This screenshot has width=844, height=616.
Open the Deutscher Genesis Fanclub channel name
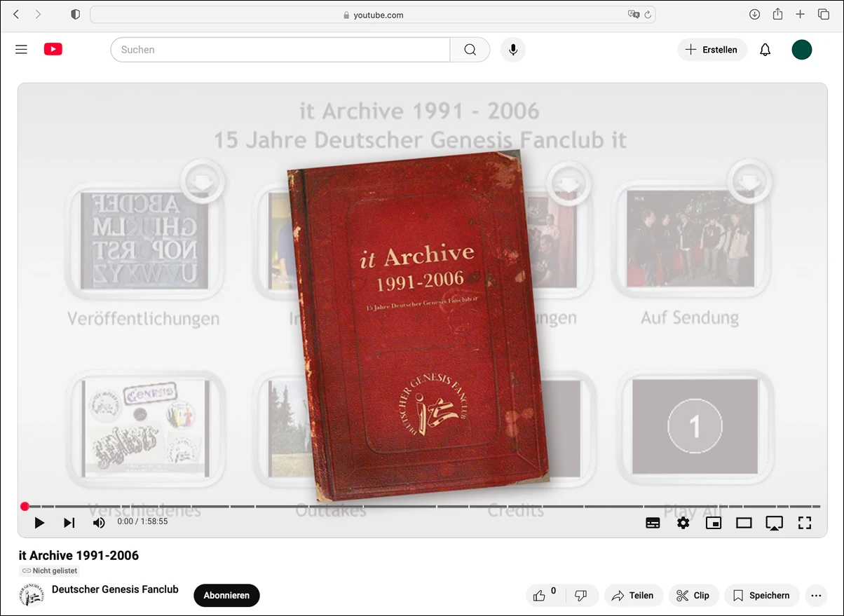point(115,589)
